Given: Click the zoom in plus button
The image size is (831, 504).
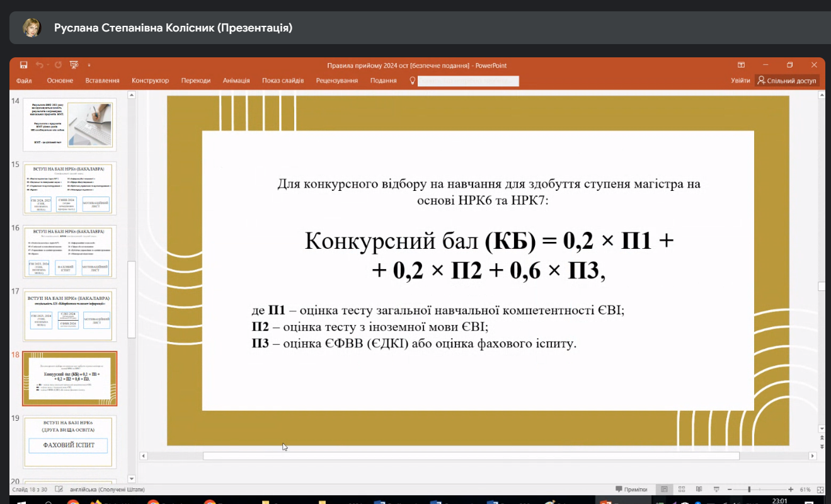Looking at the screenshot, I should (791, 490).
